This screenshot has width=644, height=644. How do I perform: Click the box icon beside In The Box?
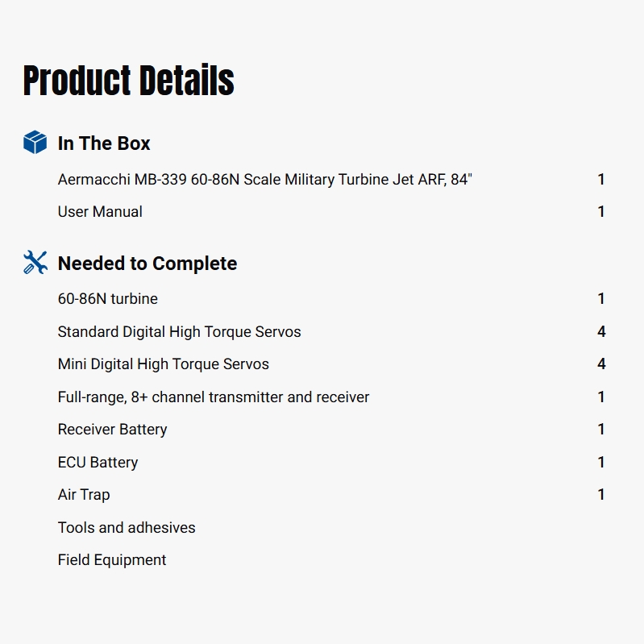tap(35, 143)
